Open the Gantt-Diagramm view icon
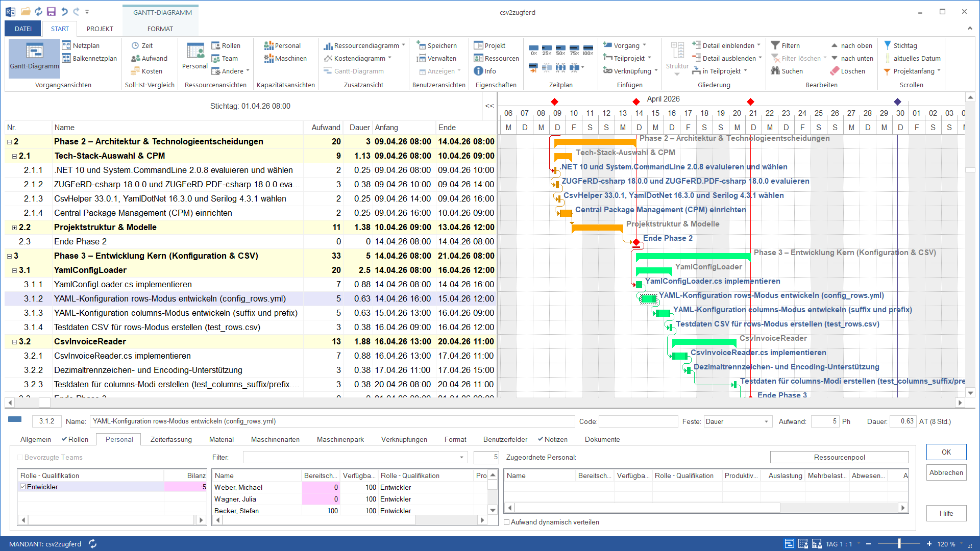The height and width of the screenshot is (551, 980). pyautogui.click(x=34, y=57)
